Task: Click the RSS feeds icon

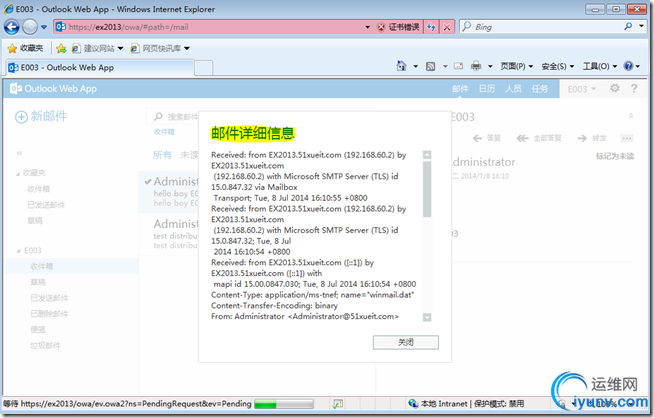Action: tap(430, 66)
